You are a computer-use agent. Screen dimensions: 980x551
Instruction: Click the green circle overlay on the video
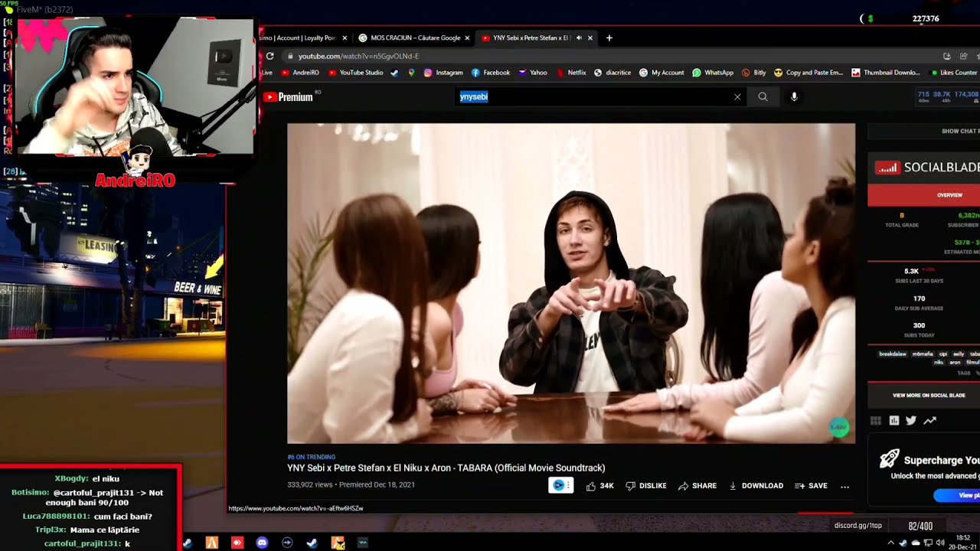[x=839, y=427]
